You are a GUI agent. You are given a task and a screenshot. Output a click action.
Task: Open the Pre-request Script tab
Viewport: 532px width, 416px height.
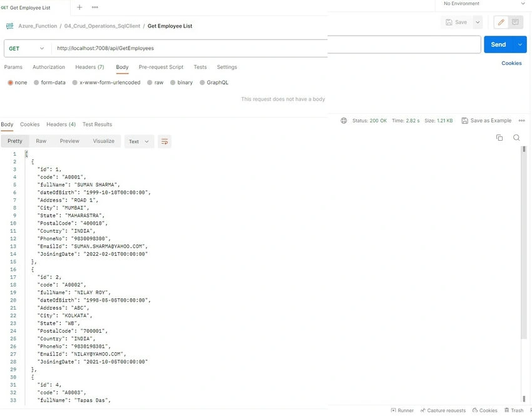(161, 67)
